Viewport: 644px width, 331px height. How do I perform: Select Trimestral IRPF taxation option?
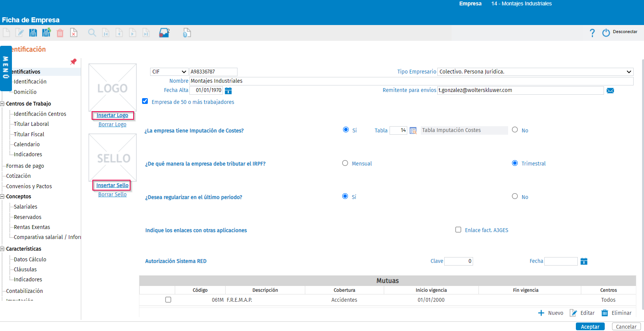[515, 163]
